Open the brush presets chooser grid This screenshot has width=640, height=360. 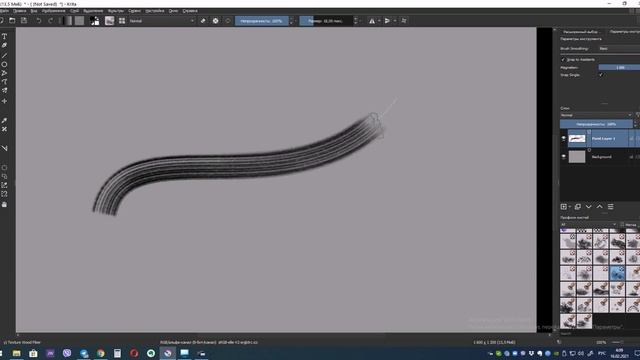point(122,20)
